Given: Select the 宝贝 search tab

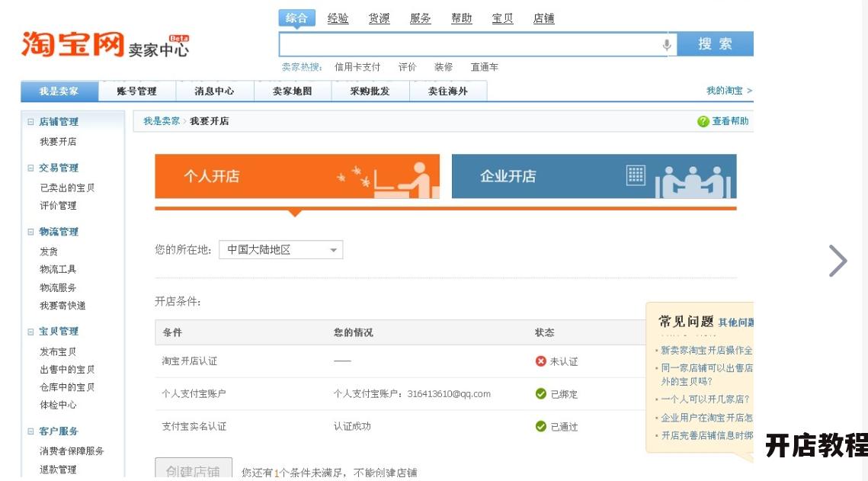Looking at the screenshot, I should click(503, 18).
